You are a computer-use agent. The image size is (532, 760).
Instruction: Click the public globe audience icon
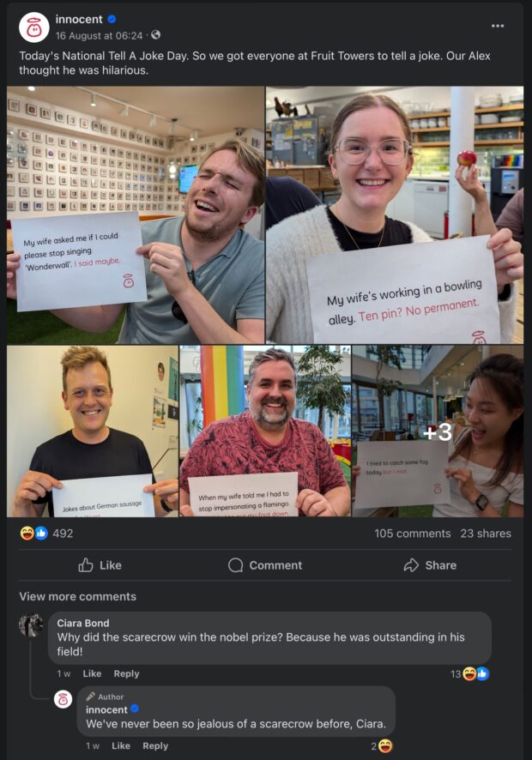pos(155,35)
